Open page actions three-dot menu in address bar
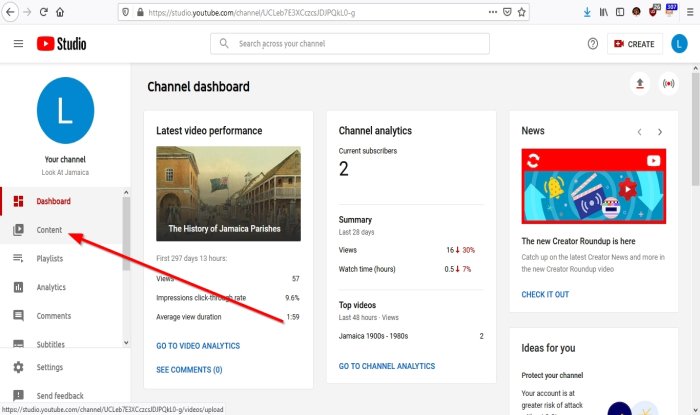700x415 pixels. pyautogui.click(x=493, y=12)
